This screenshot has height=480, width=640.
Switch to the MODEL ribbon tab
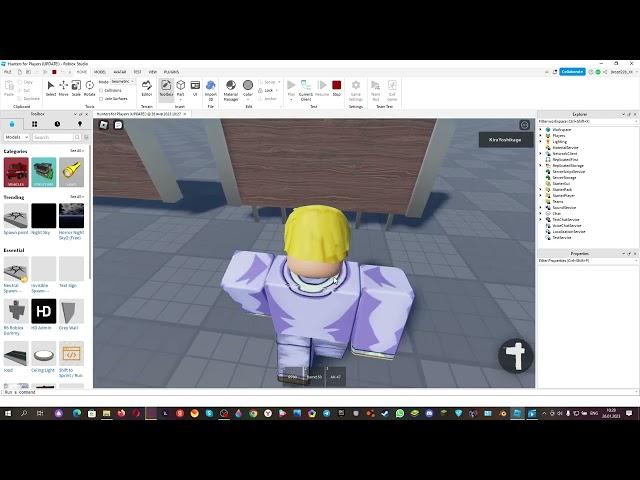coord(100,72)
